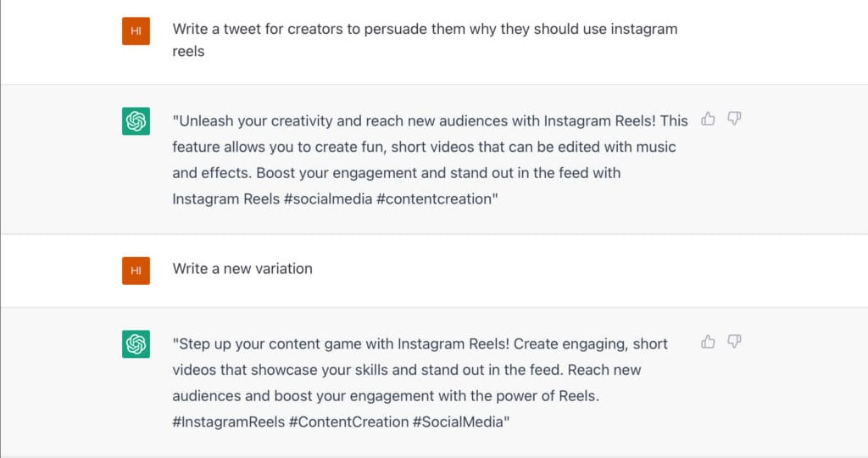Click the HI avatar next to "Write a new variation"
Viewport: 868px width, 458px height.
point(136,271)
